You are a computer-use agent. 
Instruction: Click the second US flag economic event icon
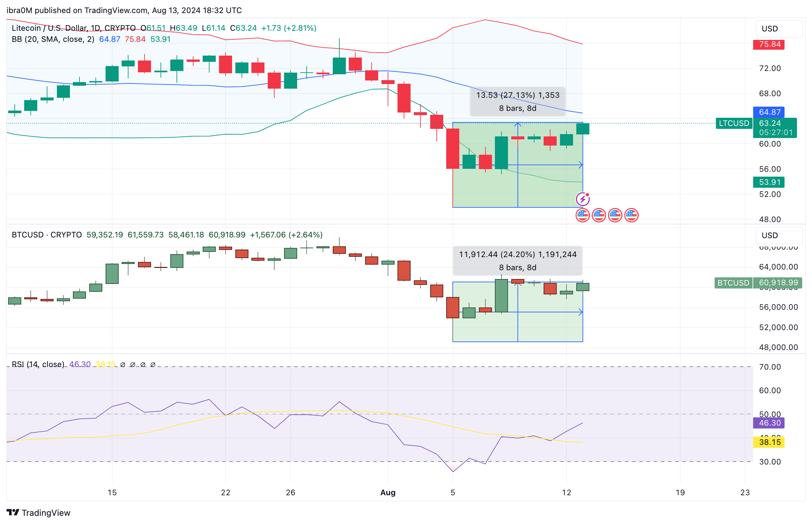tap(599, 215)
